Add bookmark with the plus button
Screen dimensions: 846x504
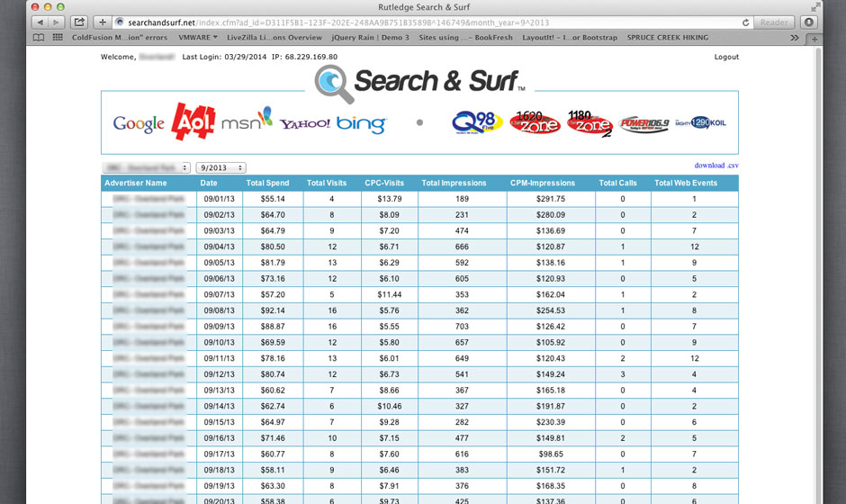click(x=102, y=22)
